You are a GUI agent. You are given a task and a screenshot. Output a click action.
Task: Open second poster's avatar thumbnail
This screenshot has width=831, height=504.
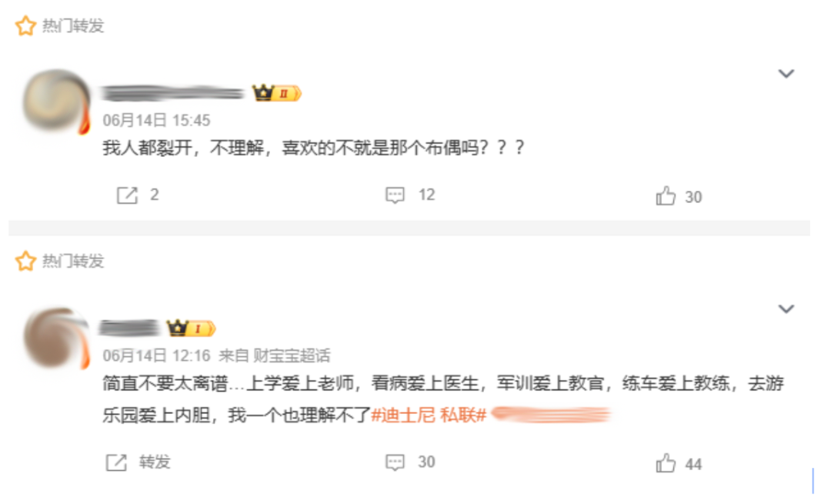point(57,338)
